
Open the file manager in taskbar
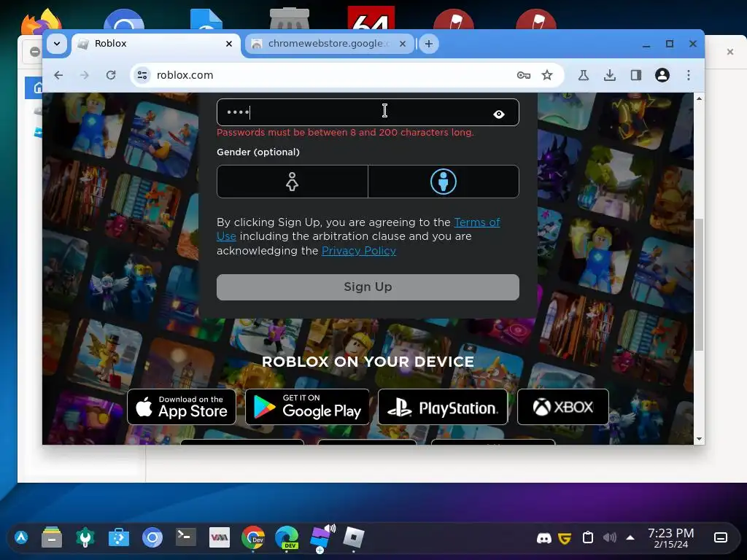(x=52, y=537)
